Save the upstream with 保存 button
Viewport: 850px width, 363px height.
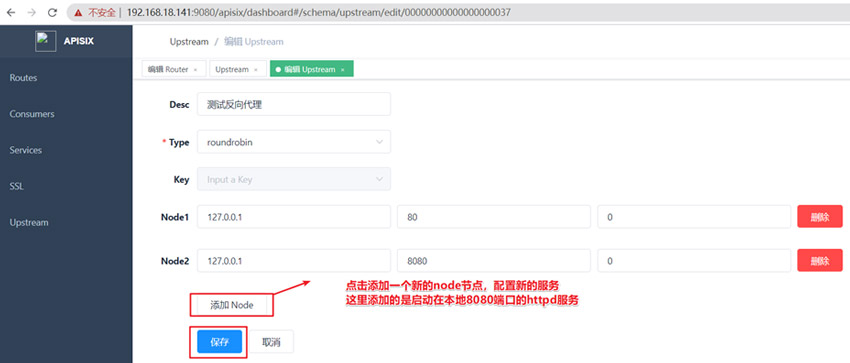pos(220,342)
